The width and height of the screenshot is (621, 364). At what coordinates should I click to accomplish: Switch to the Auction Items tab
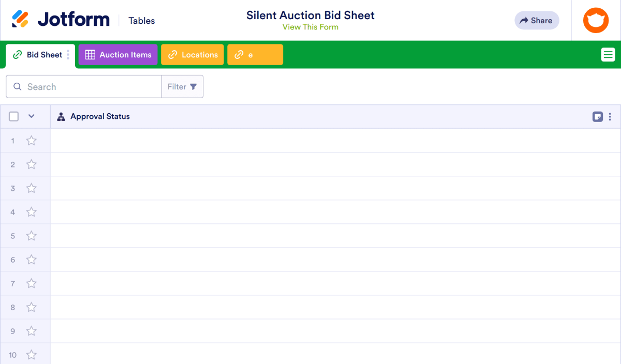click(118, 54)
